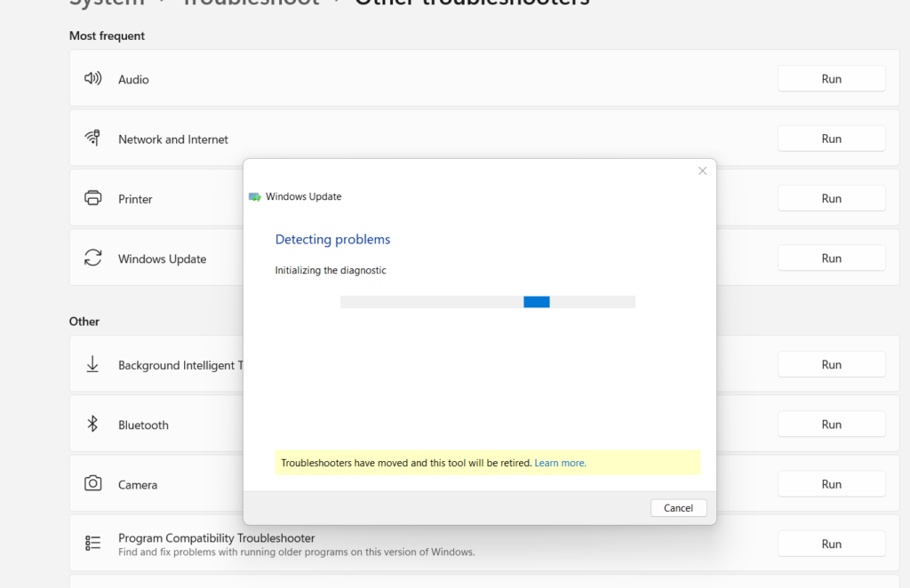Click 'Troubleshooters have moved' notice text
Viewport: 910px width, 588px height.
point(406,463)
